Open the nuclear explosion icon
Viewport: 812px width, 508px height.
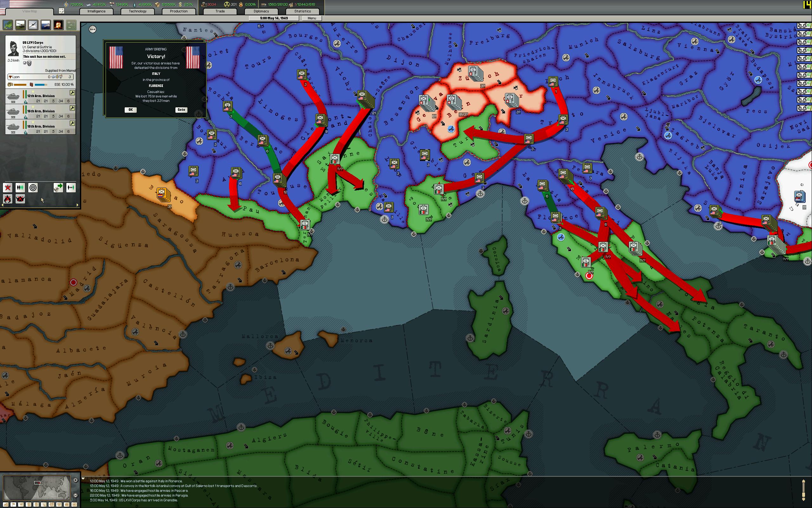[58, 25]
